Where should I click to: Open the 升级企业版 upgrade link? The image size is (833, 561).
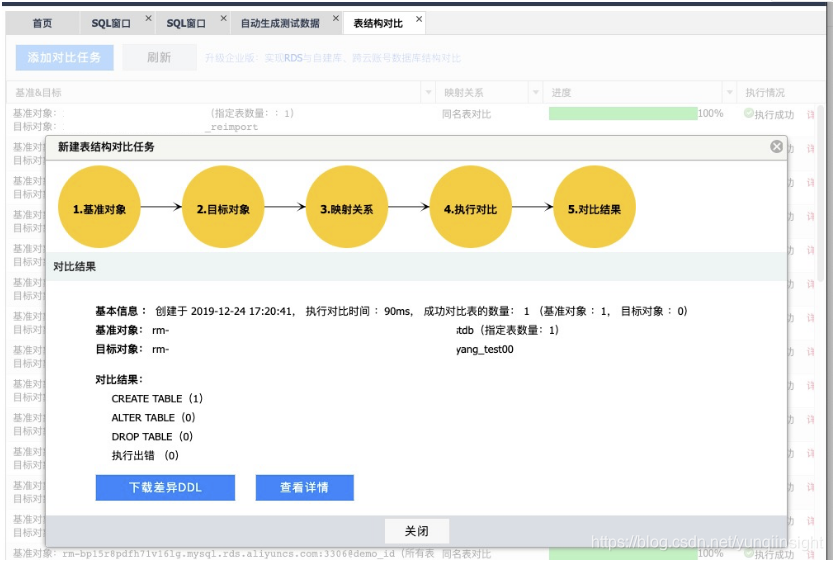coord(333,58)
